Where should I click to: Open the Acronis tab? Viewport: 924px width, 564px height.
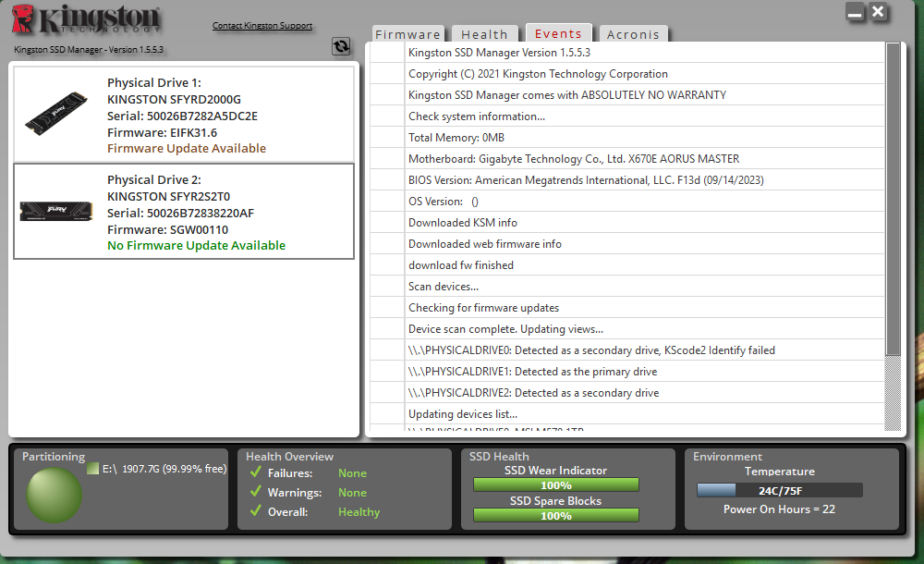(x=633, y=34)
